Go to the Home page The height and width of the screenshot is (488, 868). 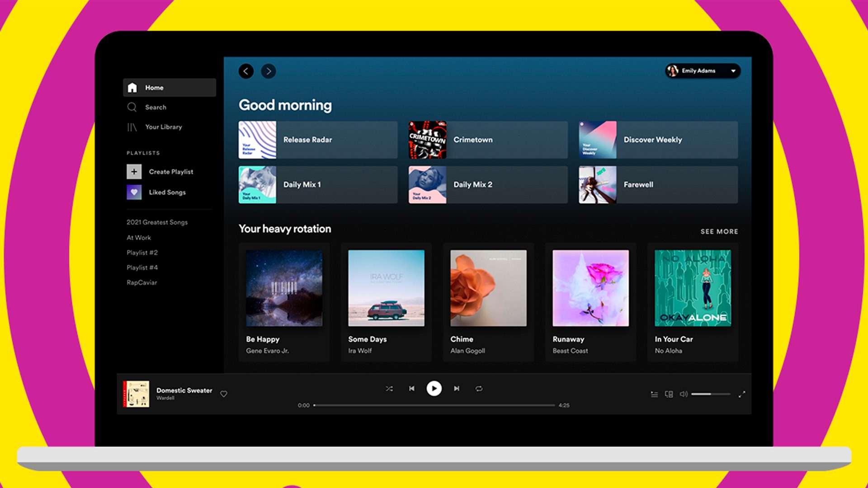170,88
